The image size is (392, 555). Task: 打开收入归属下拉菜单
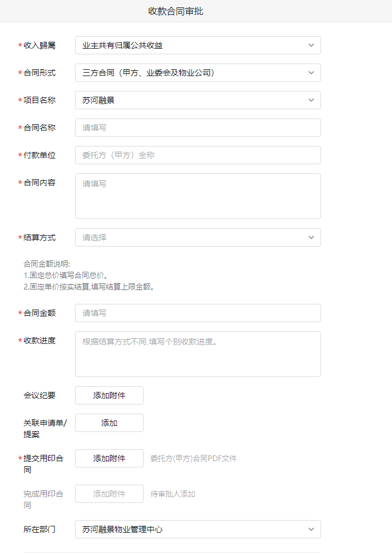tap(197, 45)
